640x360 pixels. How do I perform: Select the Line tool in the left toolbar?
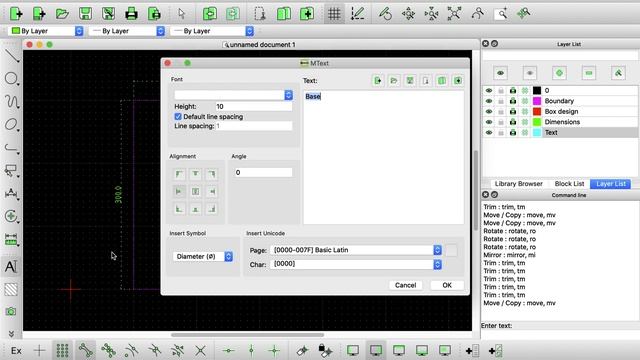click(12, 56)
